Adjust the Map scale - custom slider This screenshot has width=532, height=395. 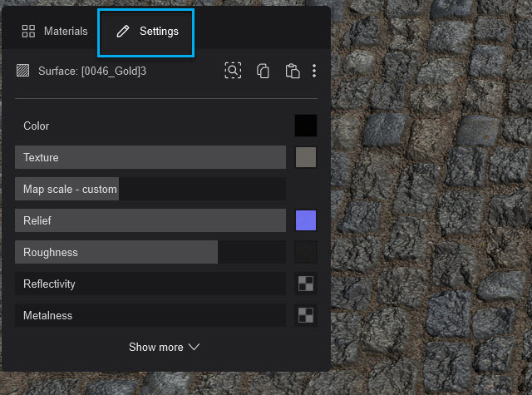[150, 189]
